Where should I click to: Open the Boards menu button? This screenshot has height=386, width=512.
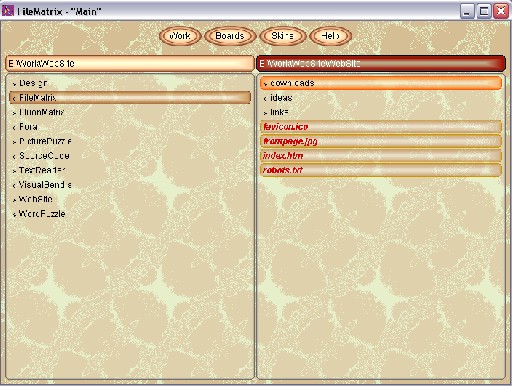230,36
